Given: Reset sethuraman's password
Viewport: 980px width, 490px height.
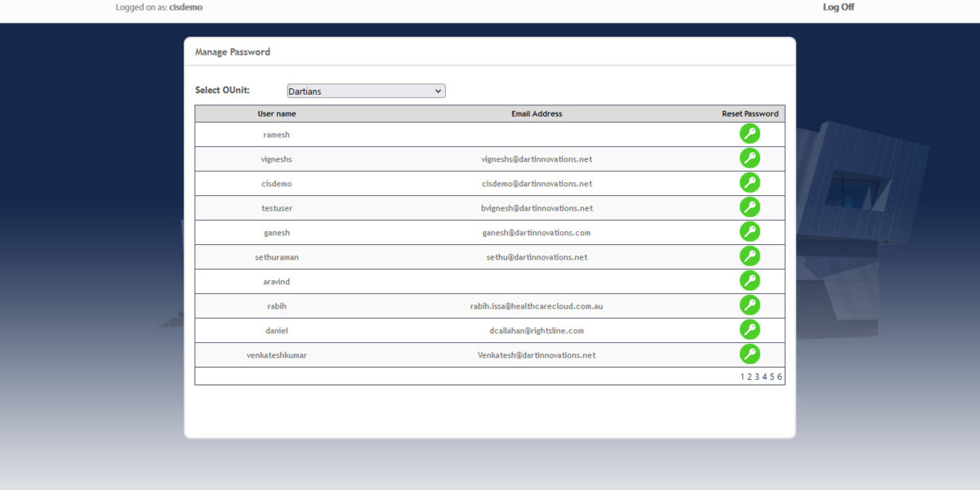Looking at the screenshot, I should [750, 256].
